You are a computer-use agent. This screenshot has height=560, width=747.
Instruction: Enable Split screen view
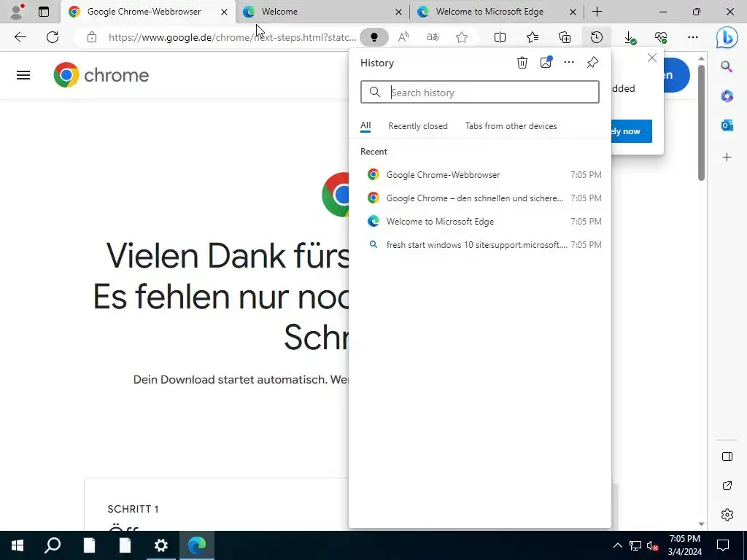[500, 37]
